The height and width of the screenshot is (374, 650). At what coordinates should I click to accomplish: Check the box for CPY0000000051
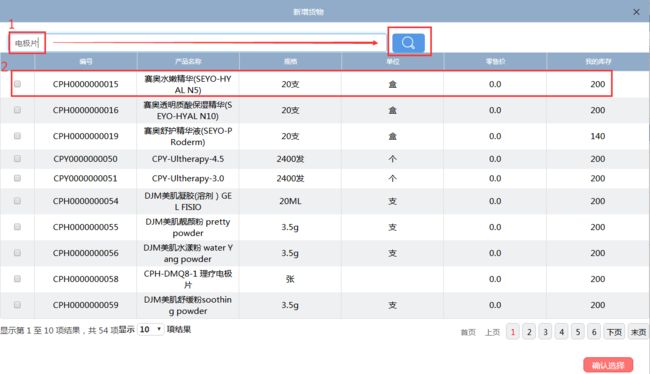17,178
